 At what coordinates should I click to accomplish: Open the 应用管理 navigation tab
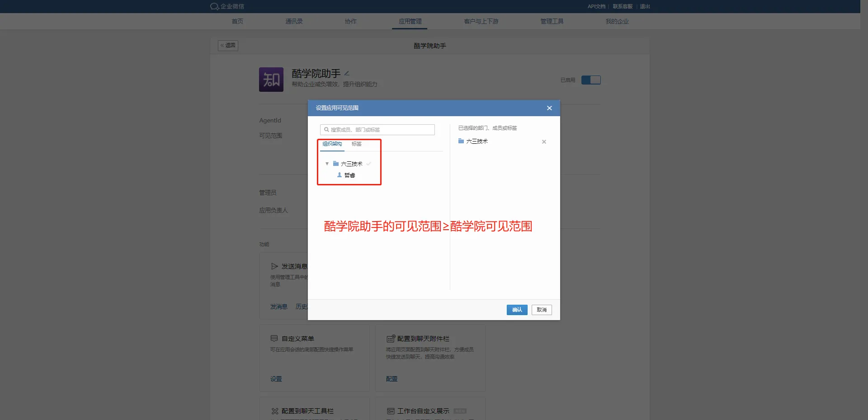[410, 21]
